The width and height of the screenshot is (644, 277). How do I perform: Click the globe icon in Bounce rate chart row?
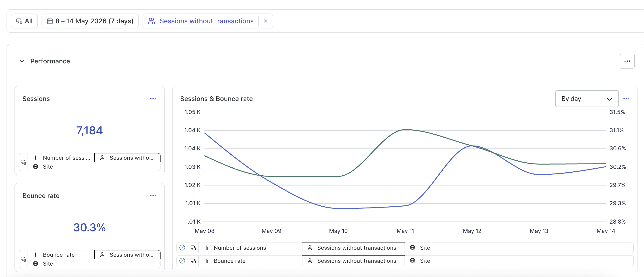413,260
